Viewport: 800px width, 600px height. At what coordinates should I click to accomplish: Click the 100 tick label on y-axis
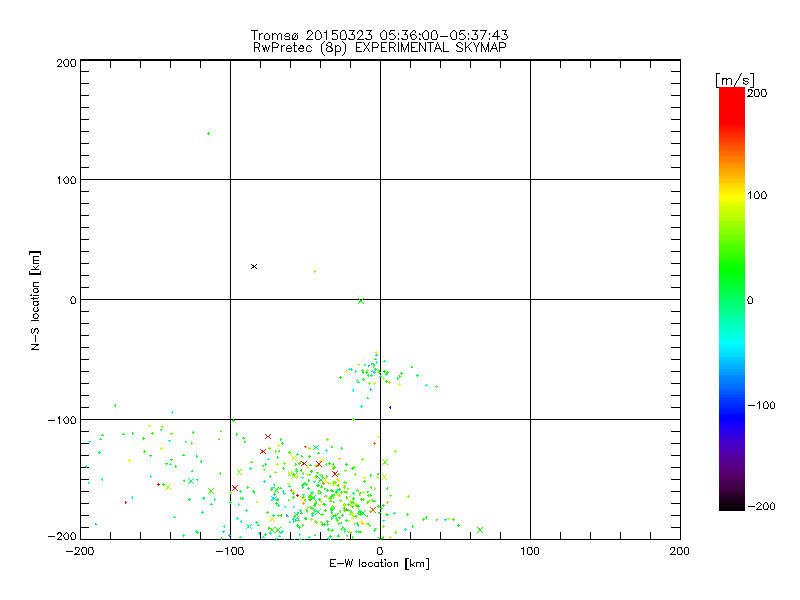(67, 180)
